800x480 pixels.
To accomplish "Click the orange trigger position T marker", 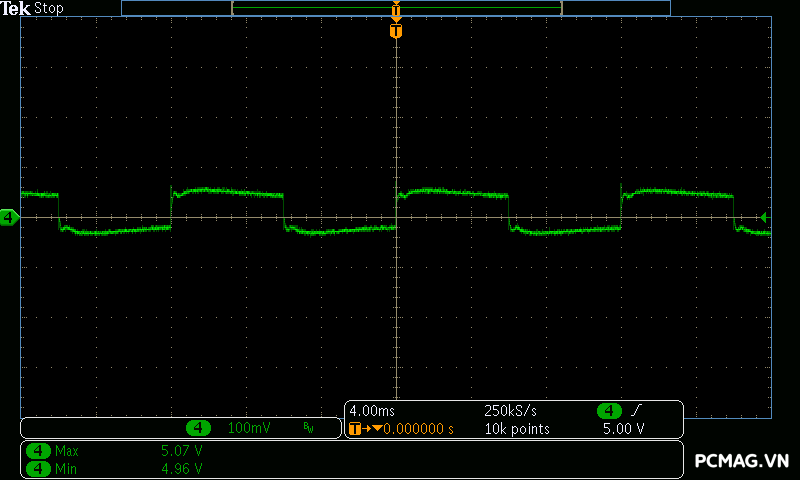I will (396, 31).
